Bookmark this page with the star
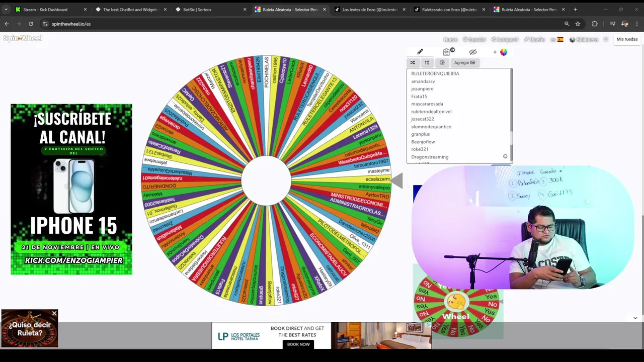The image size is (644, 362). click(x=578, y=24)
